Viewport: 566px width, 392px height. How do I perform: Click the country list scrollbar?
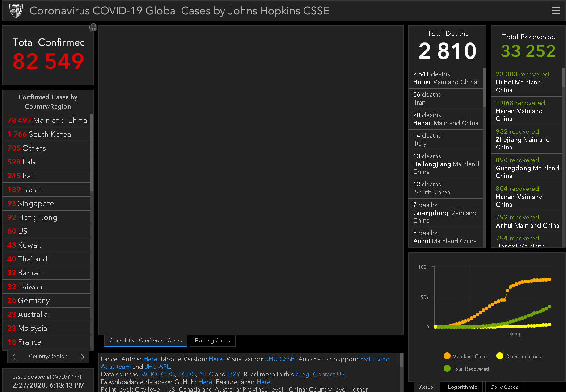[92, 152]
